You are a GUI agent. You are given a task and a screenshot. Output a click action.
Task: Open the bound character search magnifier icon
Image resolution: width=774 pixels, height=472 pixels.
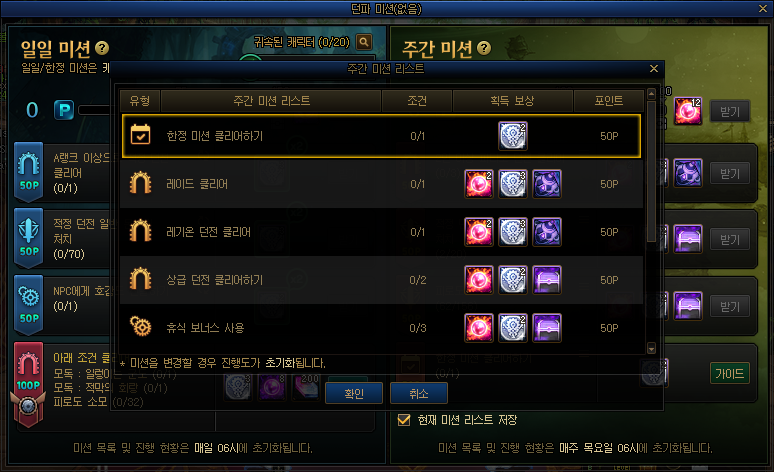[364, 42]
